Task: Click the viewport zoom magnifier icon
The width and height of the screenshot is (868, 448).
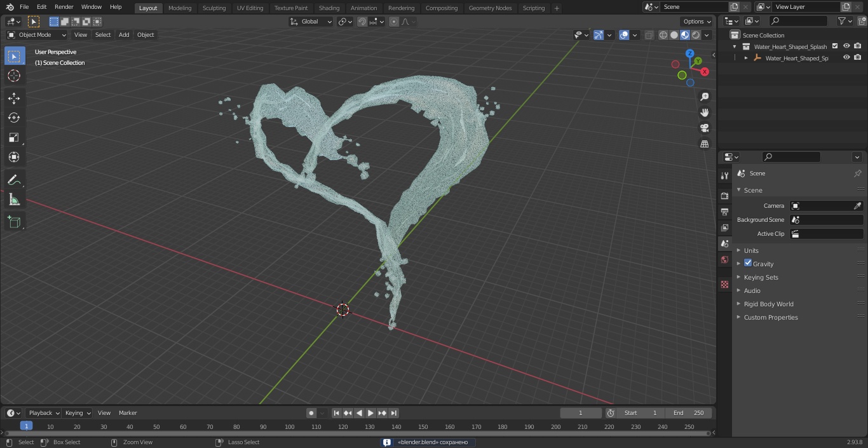Action: click(705, 97)
